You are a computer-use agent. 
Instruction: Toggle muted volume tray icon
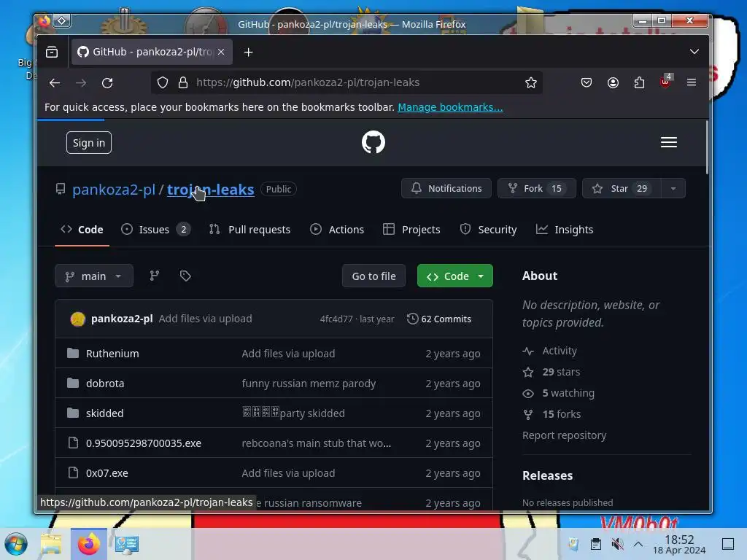[617, 544]
